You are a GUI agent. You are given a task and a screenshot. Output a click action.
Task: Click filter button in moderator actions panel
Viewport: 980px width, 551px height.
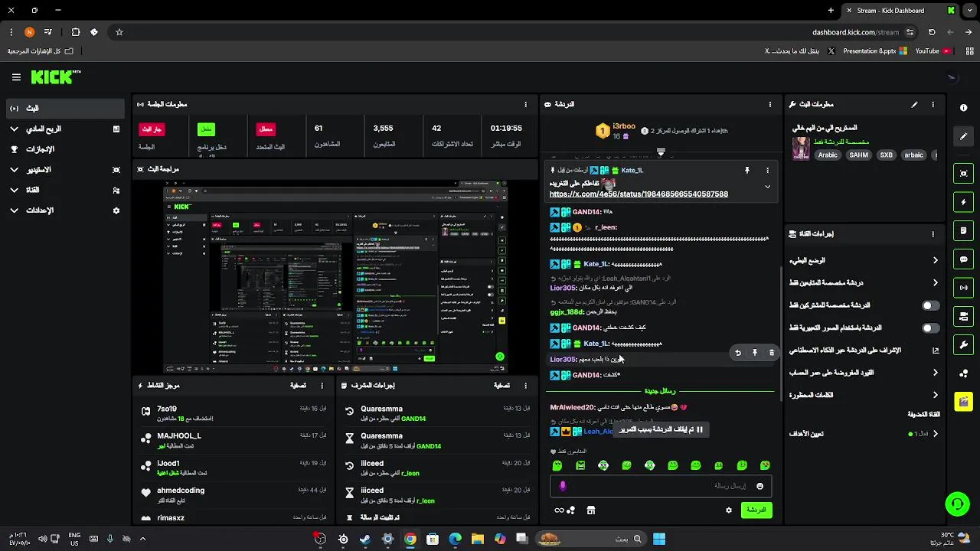pos(501,386)
